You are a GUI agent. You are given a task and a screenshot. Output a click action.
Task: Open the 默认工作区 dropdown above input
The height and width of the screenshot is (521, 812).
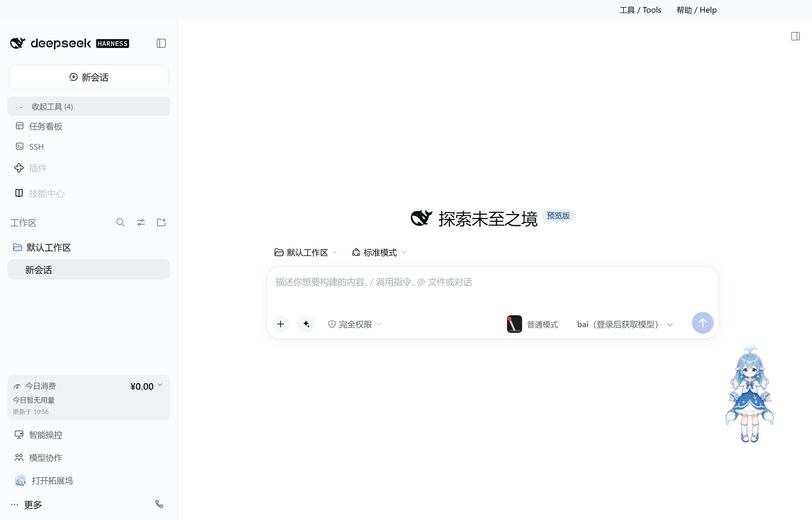coord(306,252)
